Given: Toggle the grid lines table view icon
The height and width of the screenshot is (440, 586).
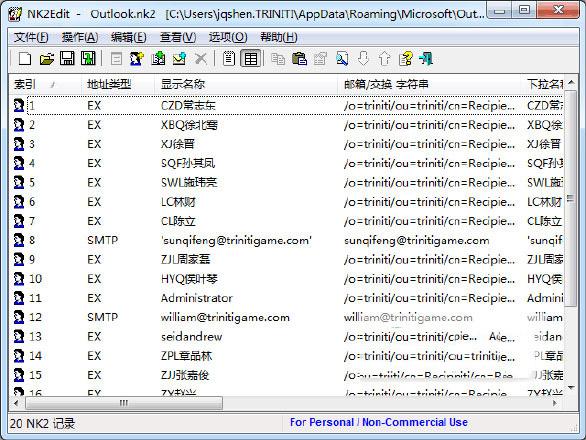Looking at the screenshot, I should click(250, 59).
